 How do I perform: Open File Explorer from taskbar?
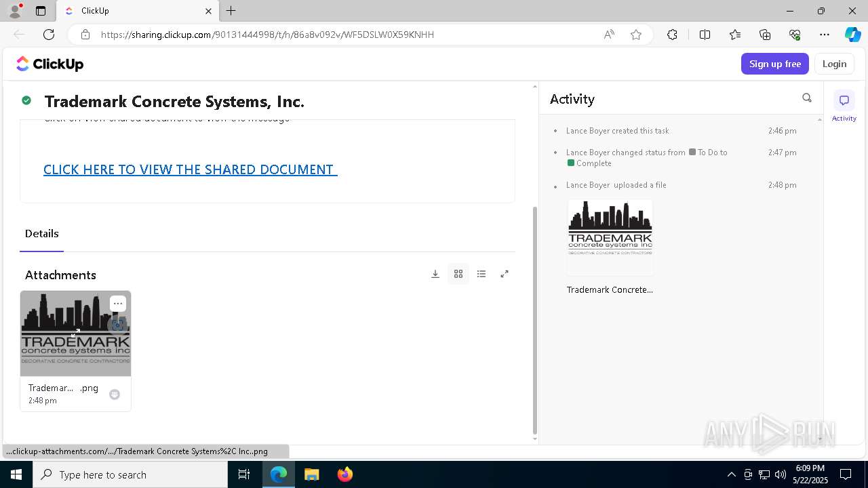tap(311, 474)
